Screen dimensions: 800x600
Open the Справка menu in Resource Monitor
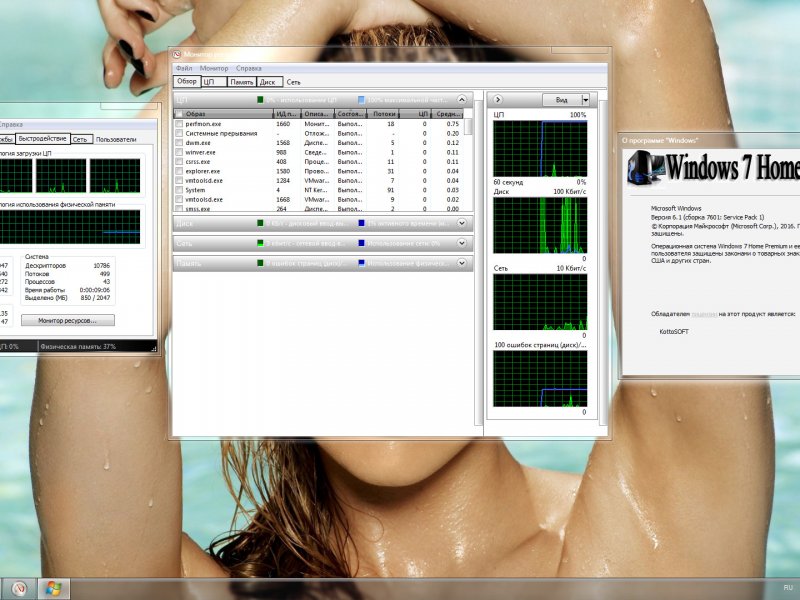pyautogui.click(x=248, y=68)
